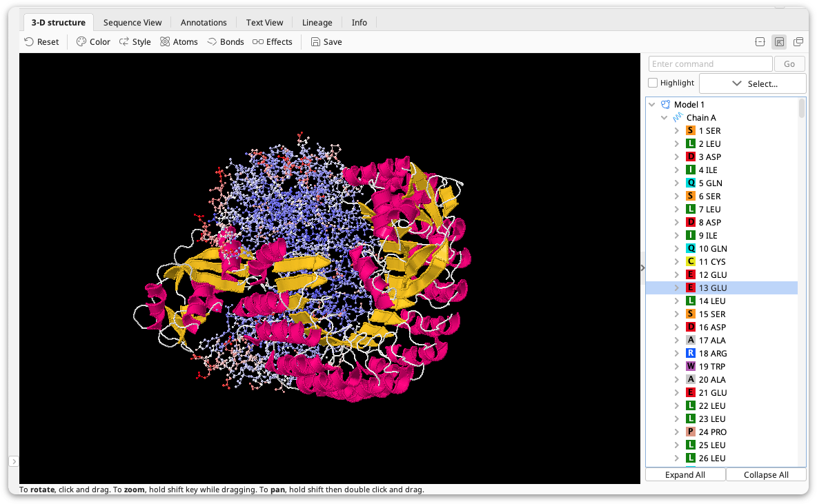Select the 25 LEU residue label

click(x=712, y=445)
